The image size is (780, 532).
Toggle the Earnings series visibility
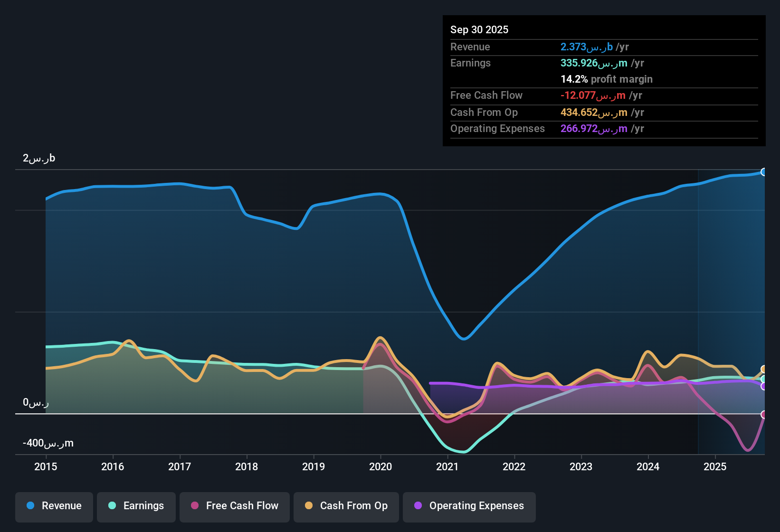pos(136,506)
